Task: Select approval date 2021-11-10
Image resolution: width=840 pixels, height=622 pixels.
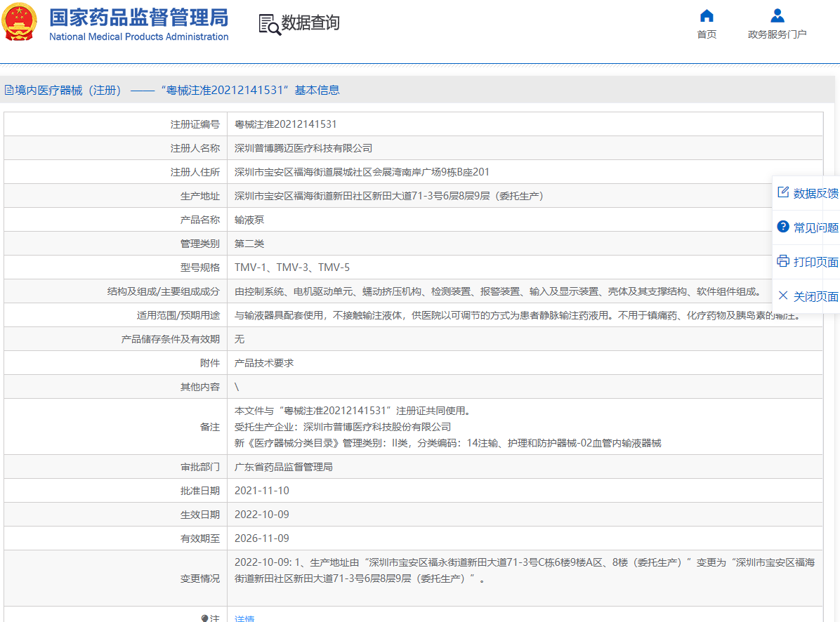Action: [261, 490]
